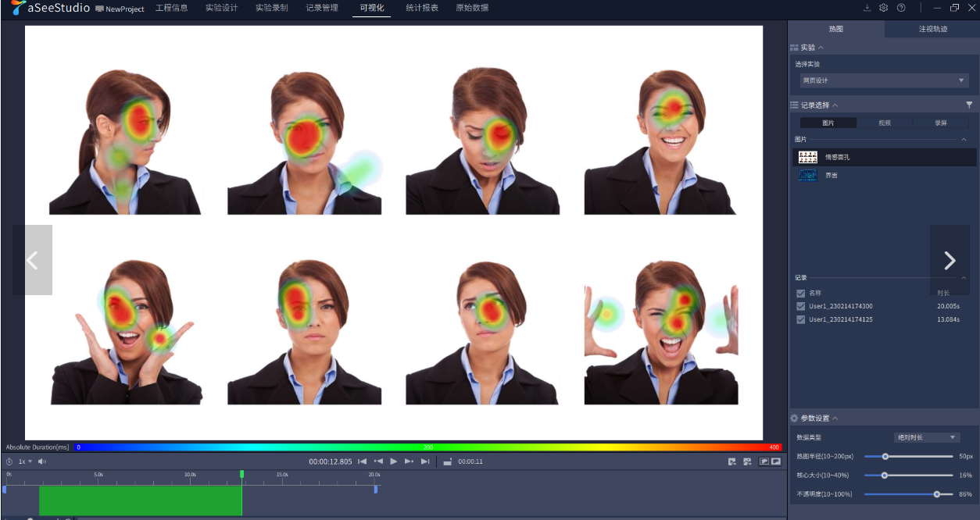
Task: Skip to the end of the recording
Action: (x=425, y=461)
